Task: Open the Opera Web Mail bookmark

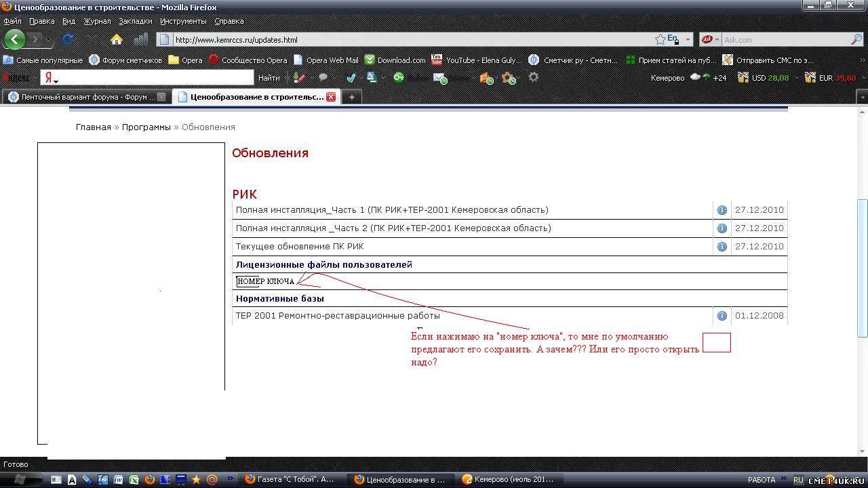Action: tap(326, 60)
